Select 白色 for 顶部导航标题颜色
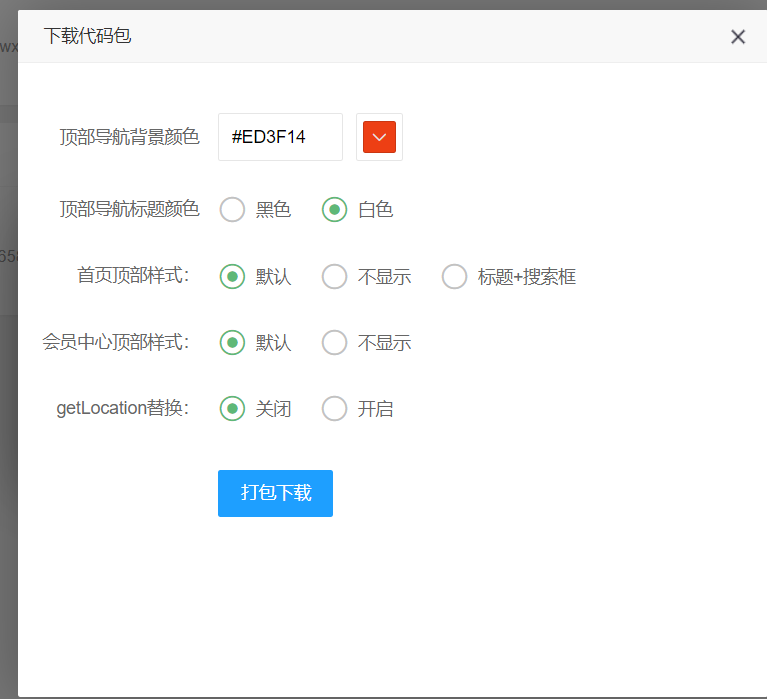 pos(335,210)
